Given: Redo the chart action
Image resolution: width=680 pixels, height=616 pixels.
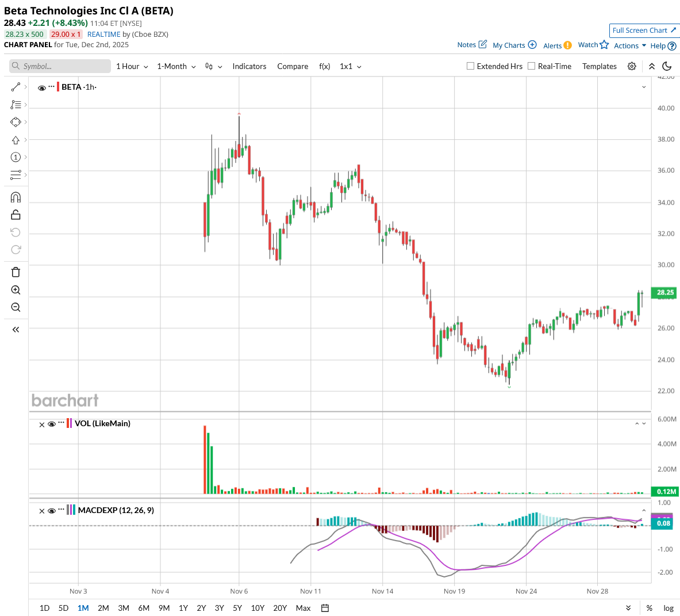Looking at the screenshot, I should click(x=16, y=250).
